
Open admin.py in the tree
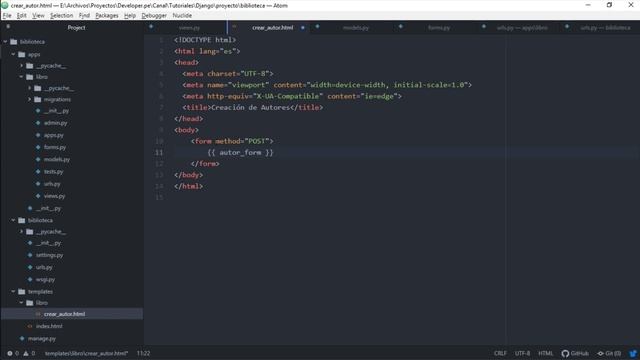(x=56, y=123)
